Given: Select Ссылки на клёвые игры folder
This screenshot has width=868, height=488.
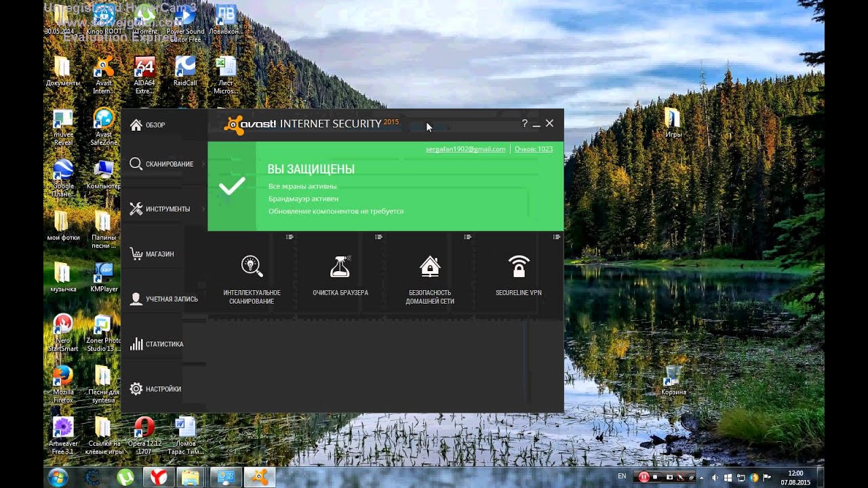Looking at the screenshot, I should click(x=103, y=436).
